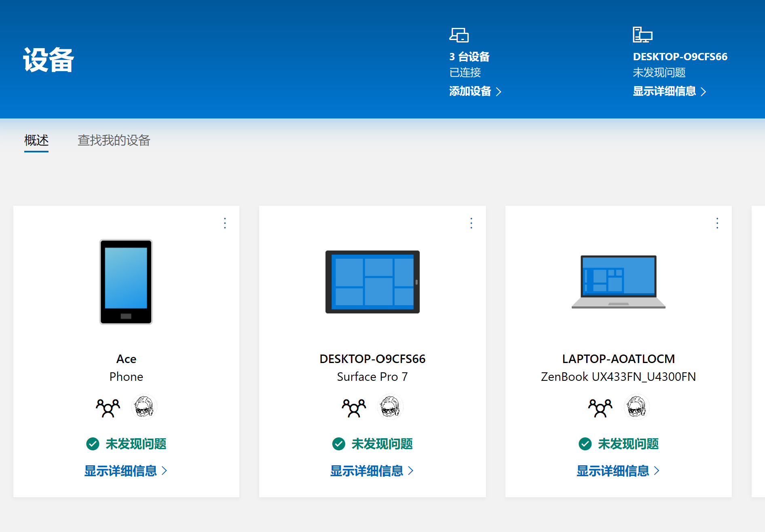Click green checkmark status on DESKTOP-O9CFS66 card

click(338, 444)
